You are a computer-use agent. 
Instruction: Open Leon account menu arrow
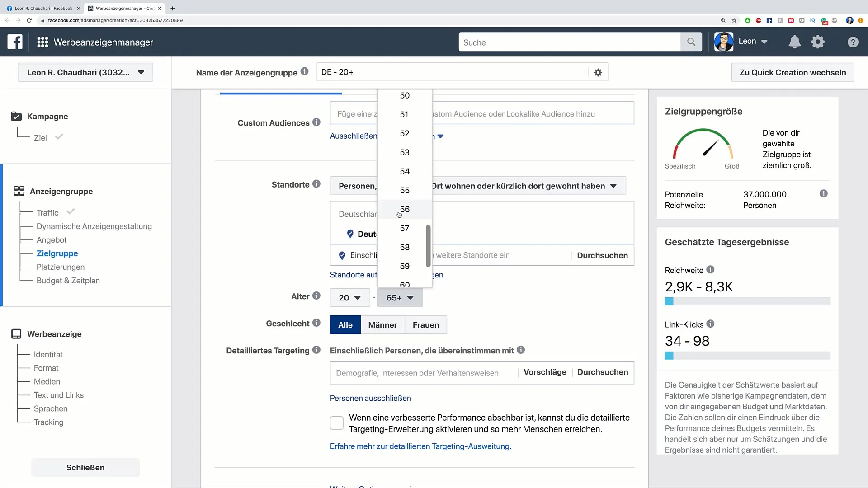(x=764, y=42)
